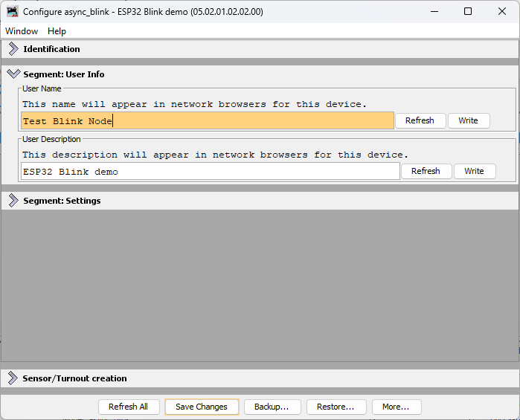This screenshot has height=420, width=520.
Task: Open the Window menu
Action: coord(22,31)
